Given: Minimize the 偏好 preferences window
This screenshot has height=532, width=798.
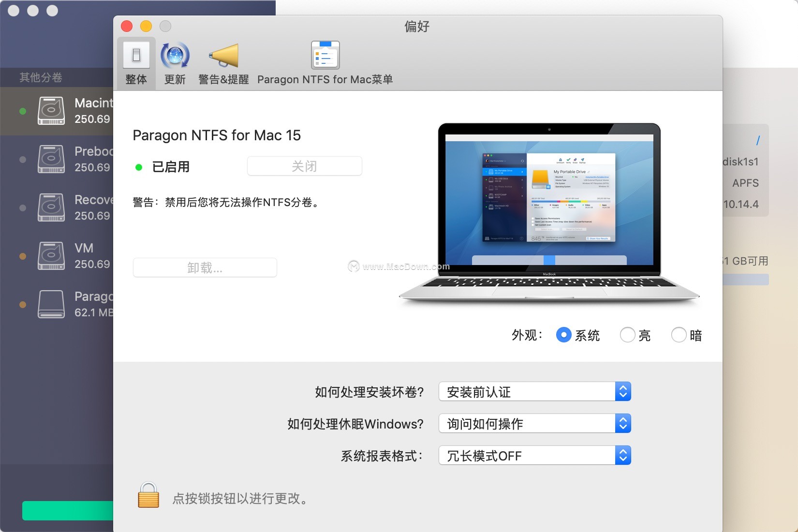Looking at the screenshot, I should point(146,26).
